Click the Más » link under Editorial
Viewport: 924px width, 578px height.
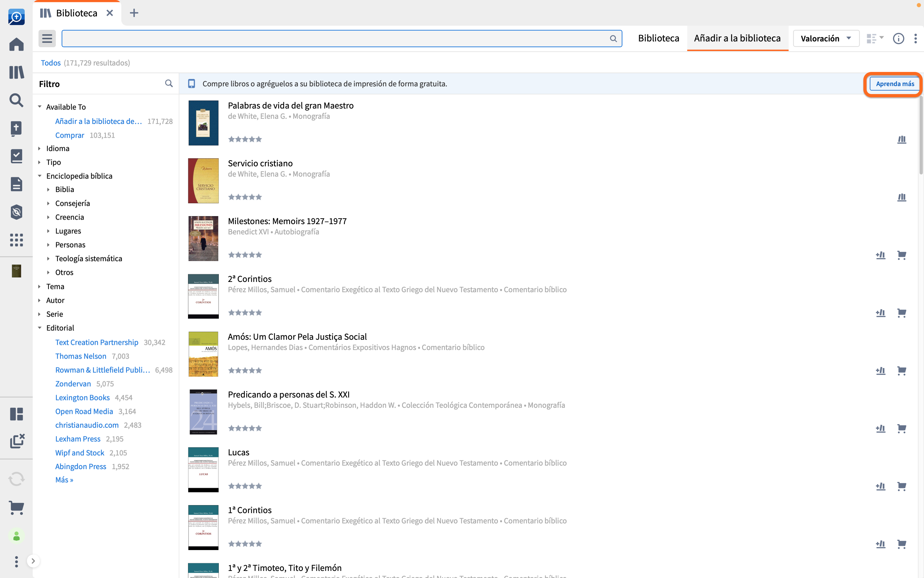[x=64, y=480]
